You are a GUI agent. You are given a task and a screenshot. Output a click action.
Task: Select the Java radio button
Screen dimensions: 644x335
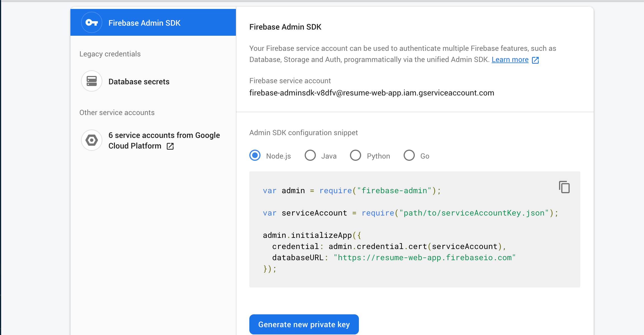tap(310, 155)
